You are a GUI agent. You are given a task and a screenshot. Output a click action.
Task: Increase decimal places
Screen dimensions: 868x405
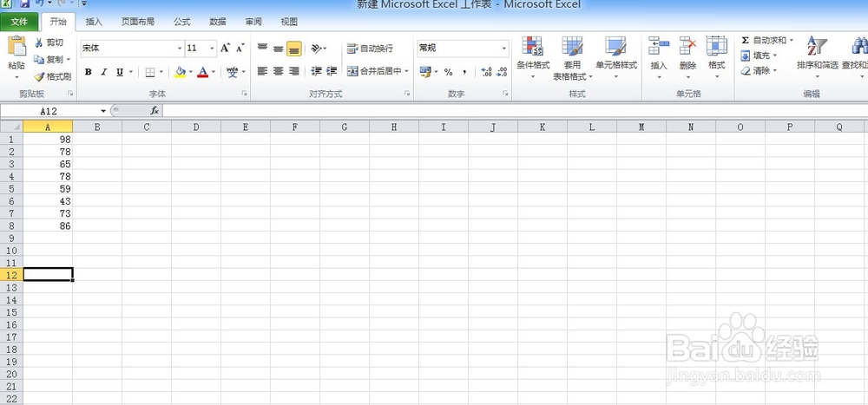(x=487, y=72)
